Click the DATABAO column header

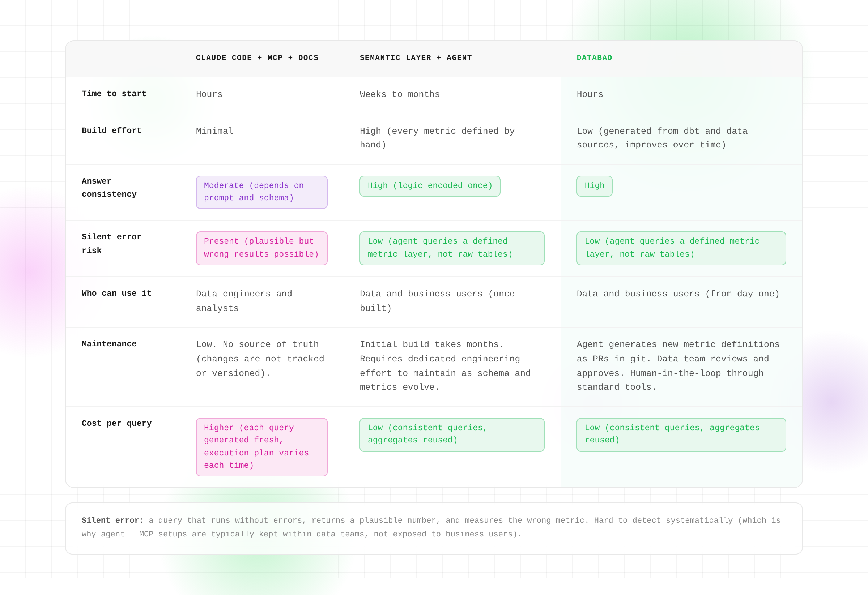594,58
